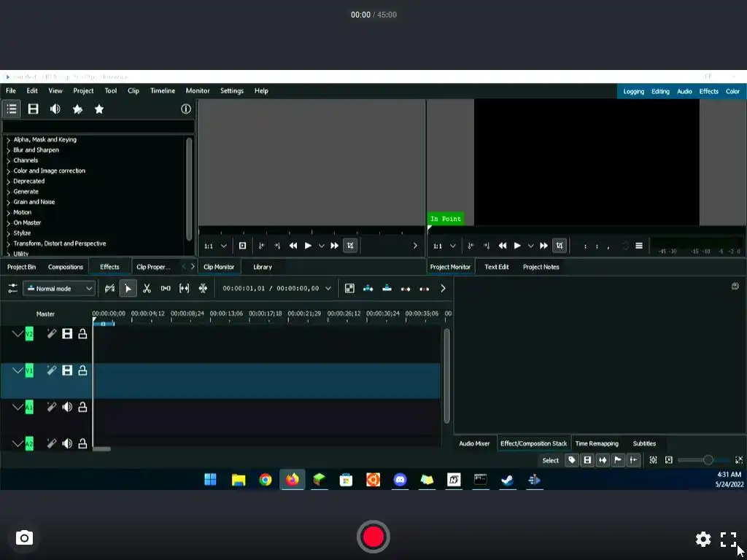Lock track V1
Image resolution: width=747 pixels, height=560 pixels.
(x=82, y=370)
